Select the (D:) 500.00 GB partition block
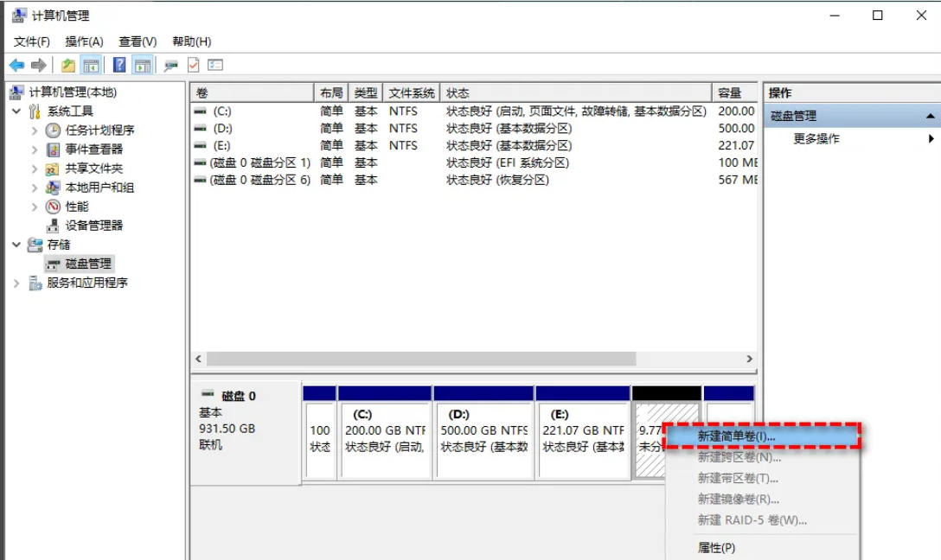Viewport: 941px width, 560px height. [x=483, y=433]
